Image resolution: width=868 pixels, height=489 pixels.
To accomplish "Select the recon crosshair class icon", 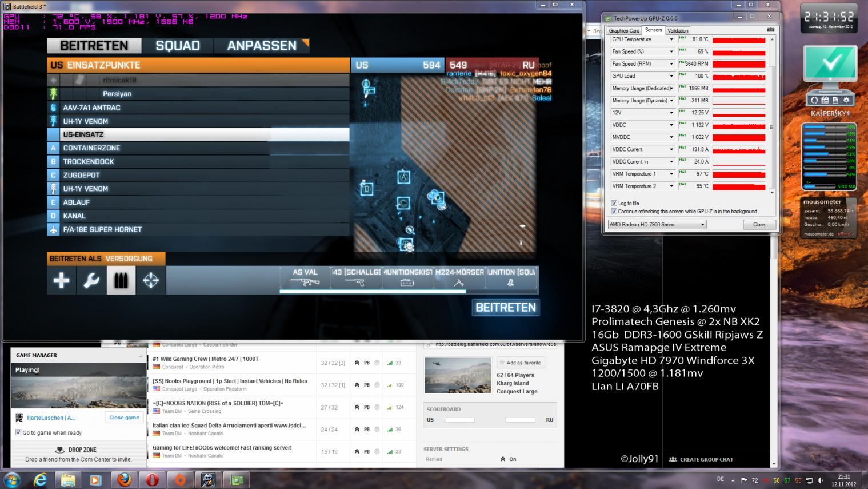I will coord(151,280).
